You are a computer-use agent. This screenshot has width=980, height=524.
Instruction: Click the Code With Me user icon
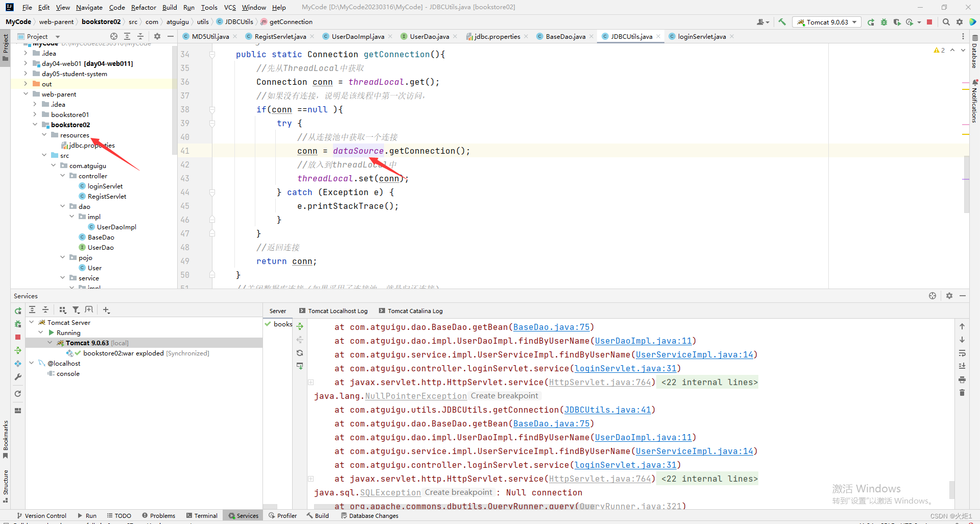click(763, 22)
